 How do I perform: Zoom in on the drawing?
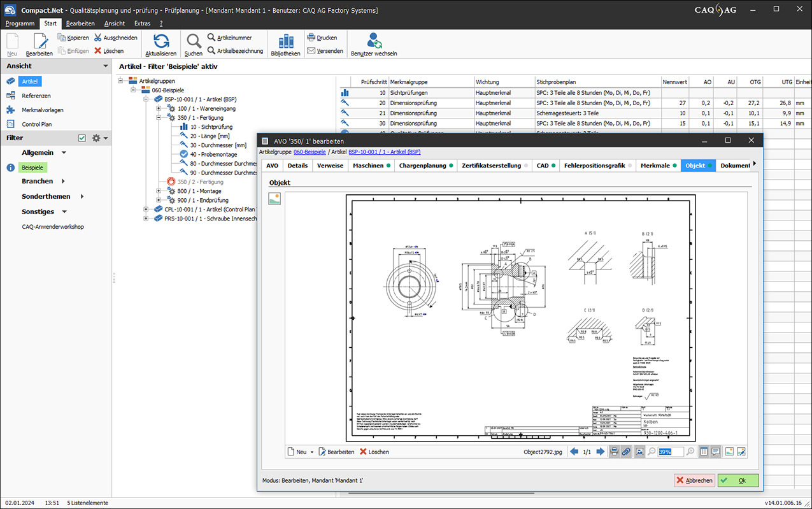(690, 452)
